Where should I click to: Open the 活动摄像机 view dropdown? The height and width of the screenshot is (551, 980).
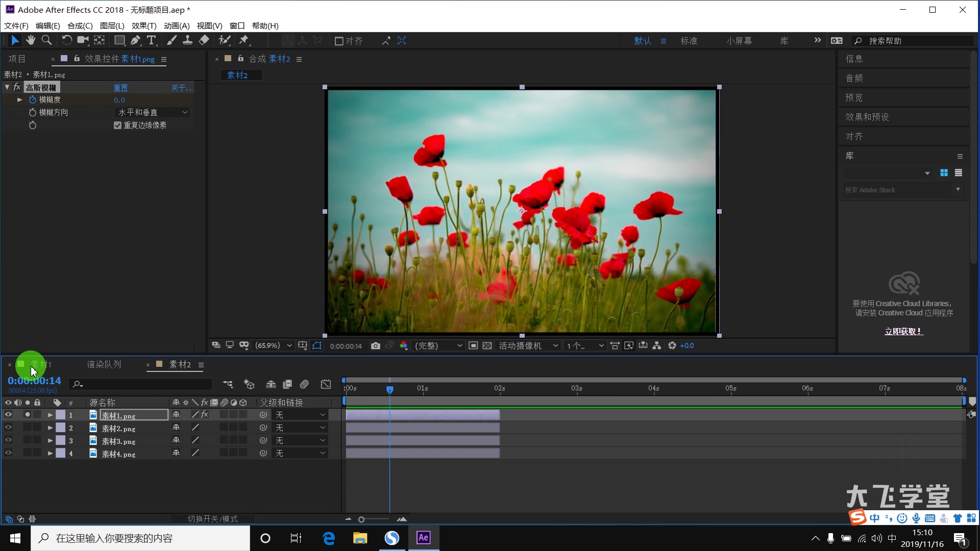(x=528, y=346)
